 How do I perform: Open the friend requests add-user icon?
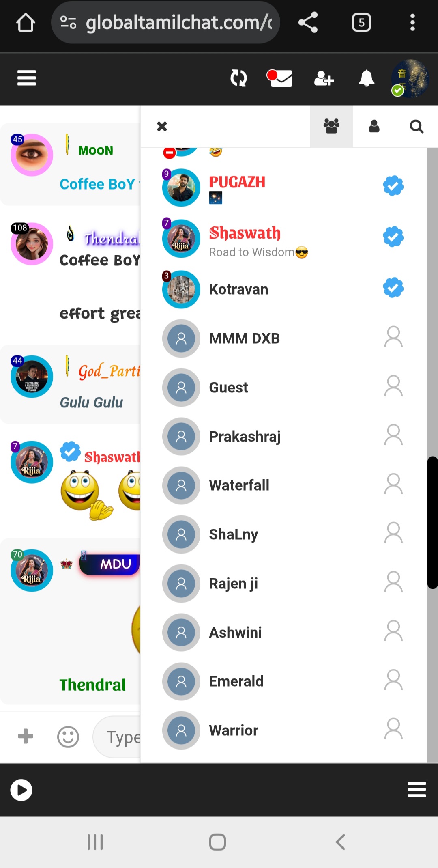[324, 78]
